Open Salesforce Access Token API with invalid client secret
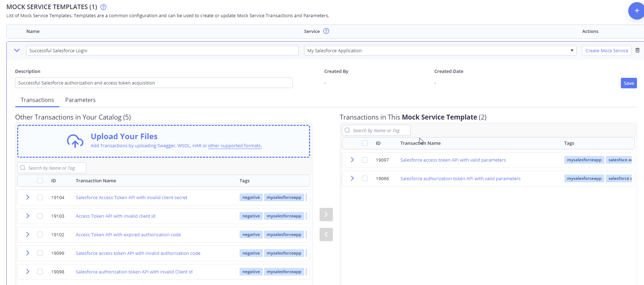The width and height of the screenshot is (644, 285). pyautogui.click(x=132, y=197)
